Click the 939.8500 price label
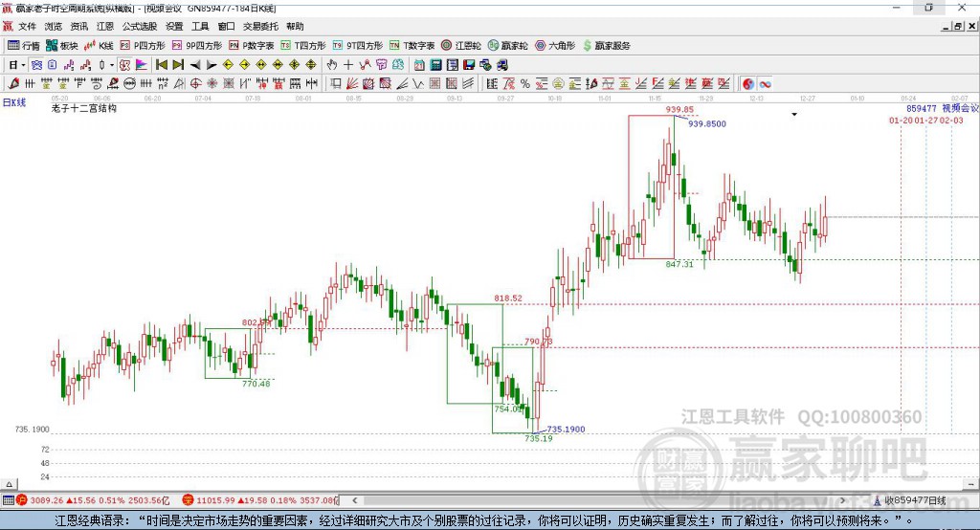The height and width of the screenshot is (530, 980). pos(707,123)
